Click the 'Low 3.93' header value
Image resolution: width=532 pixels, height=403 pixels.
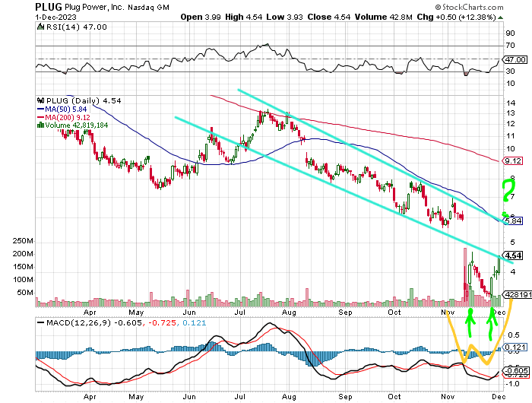tap(284, 17)
